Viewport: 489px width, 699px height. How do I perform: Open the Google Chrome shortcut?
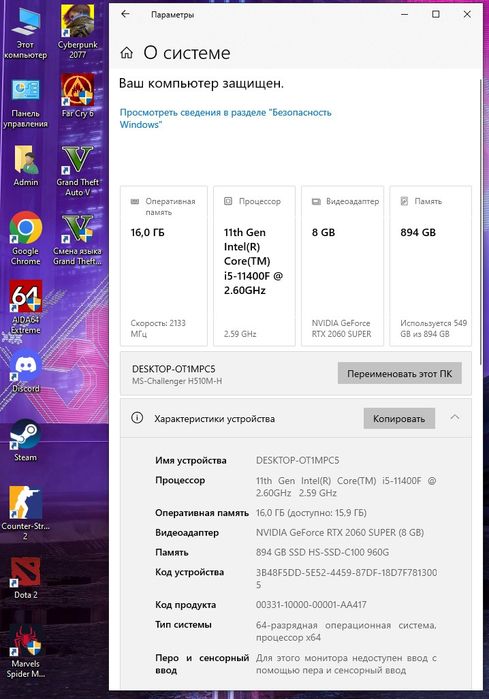25,238
